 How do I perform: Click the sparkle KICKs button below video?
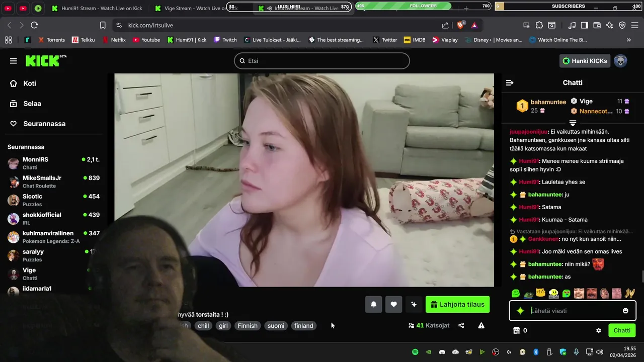click(414, 304)
